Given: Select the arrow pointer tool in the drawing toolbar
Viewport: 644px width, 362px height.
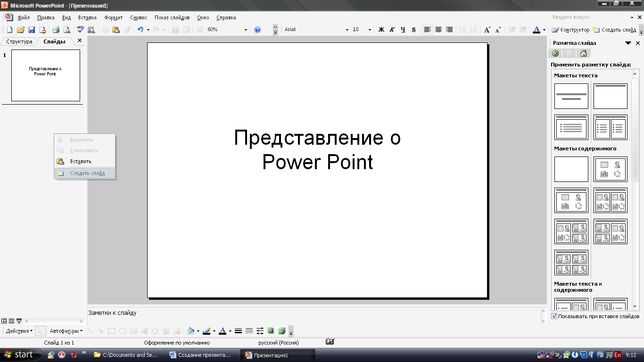Looking at the screenshot, I should (40, 331).
